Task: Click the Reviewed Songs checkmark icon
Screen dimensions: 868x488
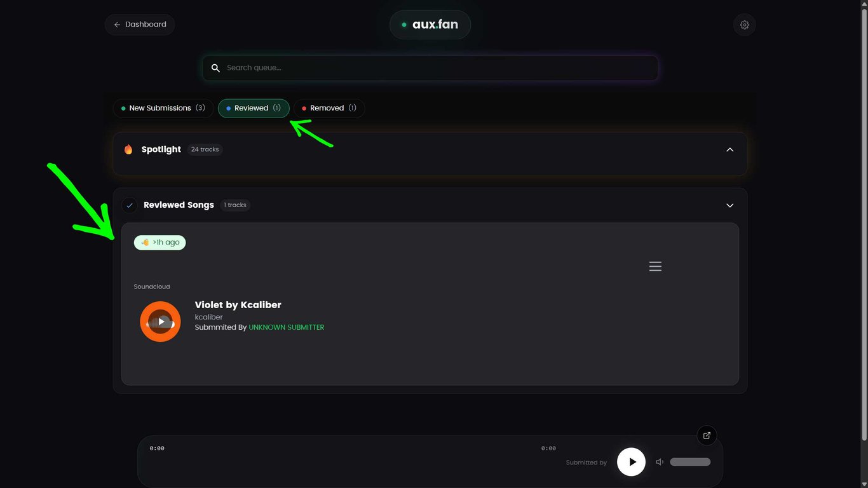Action: [130, 205]
